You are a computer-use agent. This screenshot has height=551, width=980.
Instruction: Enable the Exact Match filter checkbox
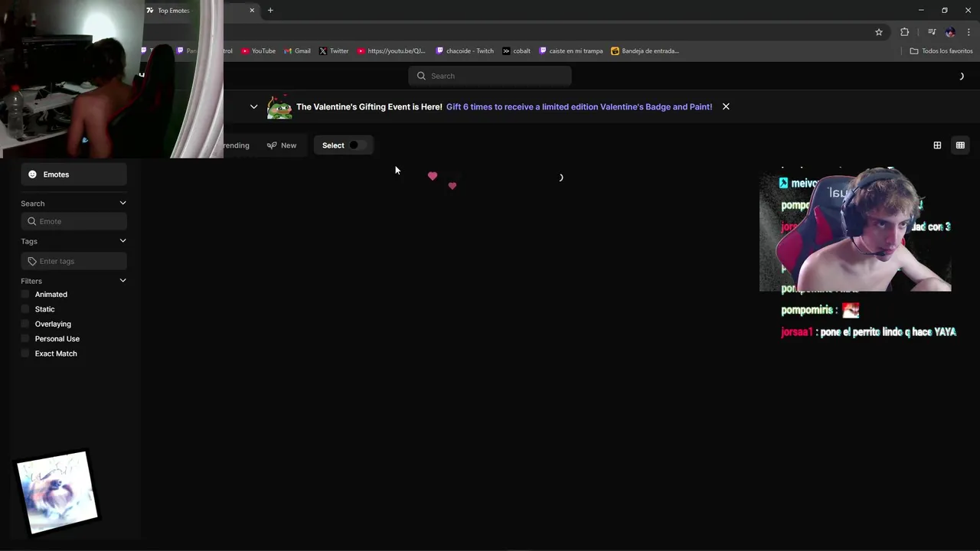[25, 354]
